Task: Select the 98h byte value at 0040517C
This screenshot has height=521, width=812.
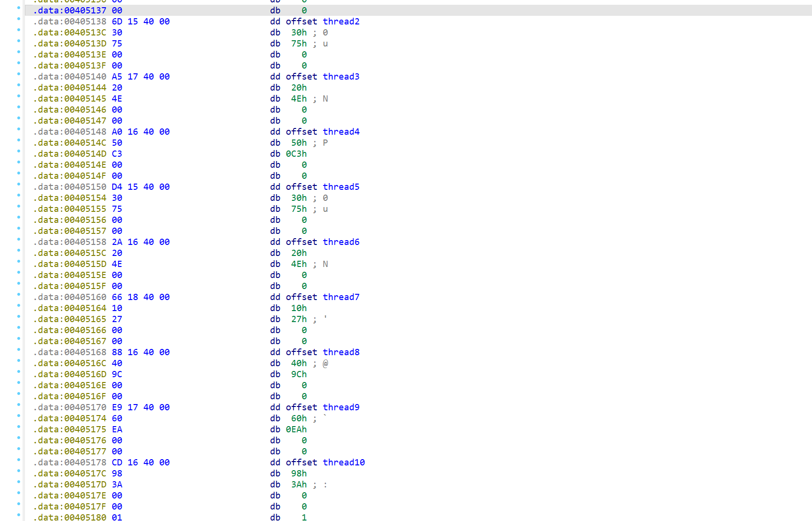Action: click(x=298, y=474)
